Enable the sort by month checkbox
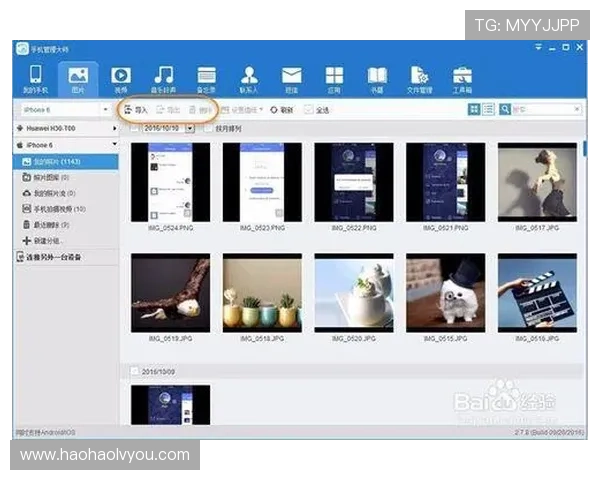 [207, 129]
